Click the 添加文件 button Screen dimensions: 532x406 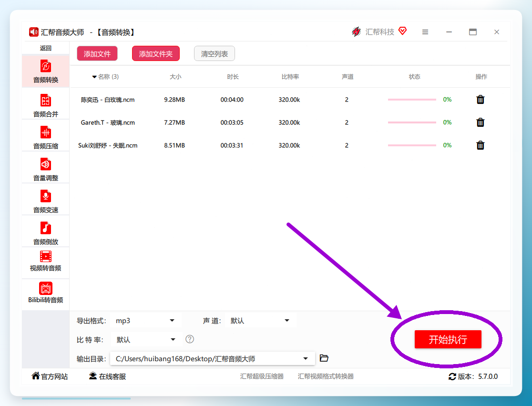(97, 53)
